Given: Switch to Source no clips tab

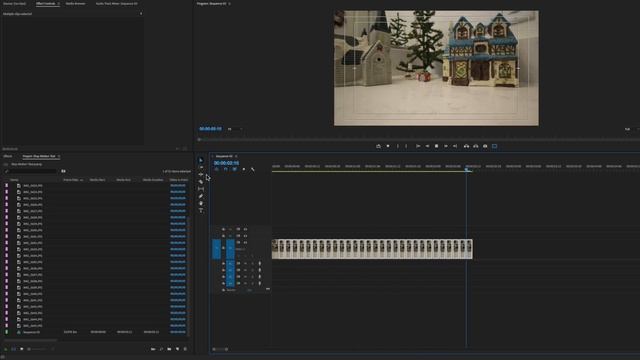Looking at the screenshot, I should click(14, 4).
